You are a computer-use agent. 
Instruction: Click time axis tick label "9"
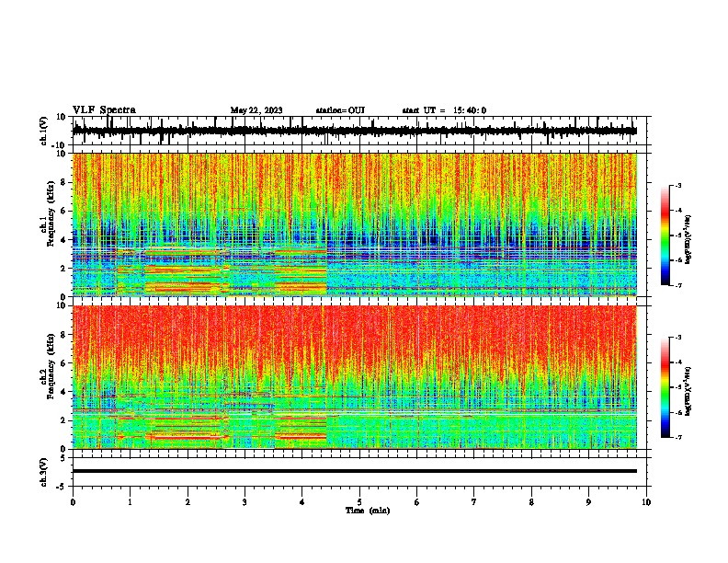(x=588, y=502)
